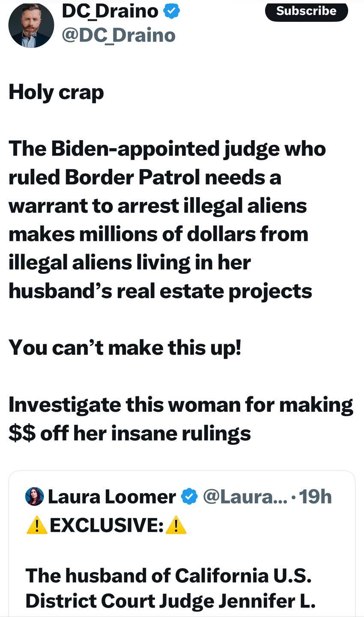Click the warning emoji before EXCLUSIVE
The width and height of the screenshot is (364, 617).
click(x=37, y=525)
